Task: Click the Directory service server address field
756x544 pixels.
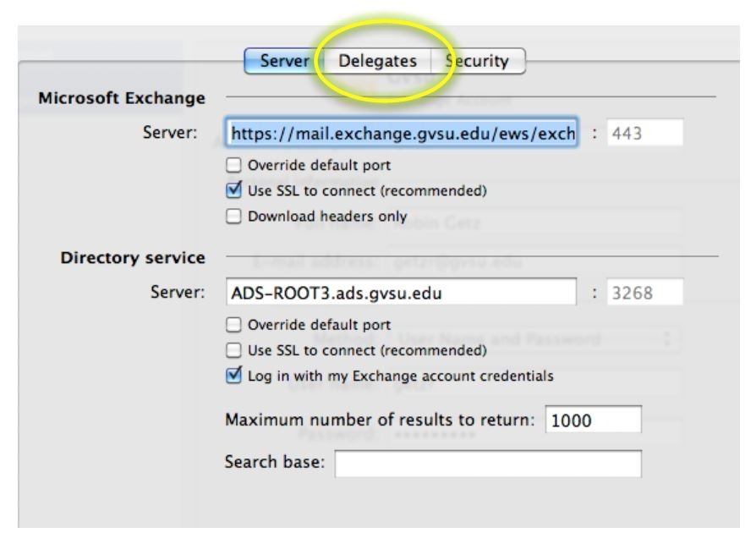Action: (x=402, y=293)
